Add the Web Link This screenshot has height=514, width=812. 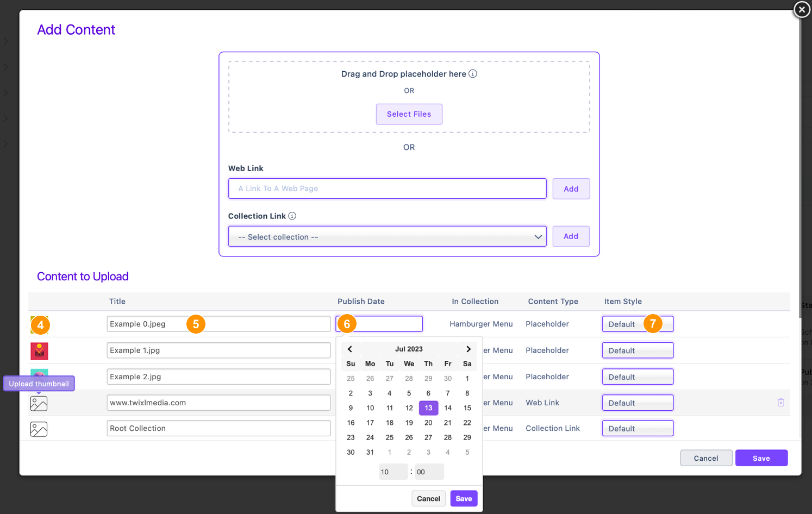571,189
